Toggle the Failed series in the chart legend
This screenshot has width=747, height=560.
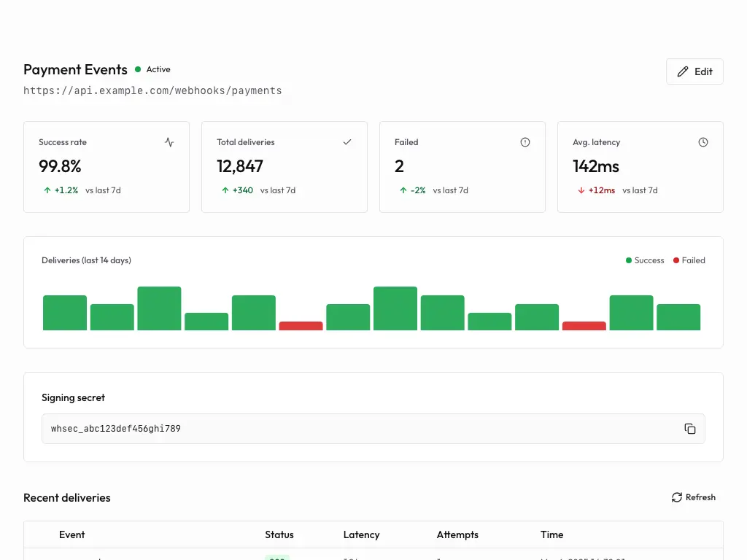tap(689, 260)
